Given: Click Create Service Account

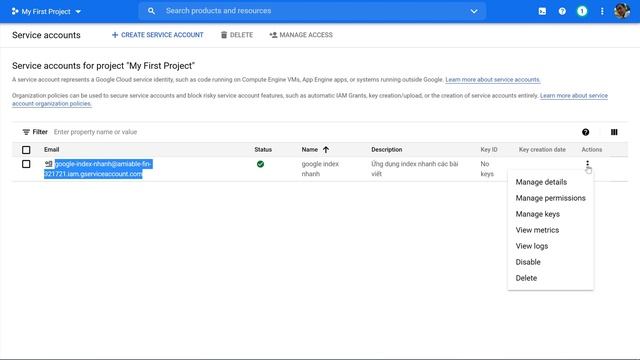Looking at the screenshot, I should pos(158,35).
